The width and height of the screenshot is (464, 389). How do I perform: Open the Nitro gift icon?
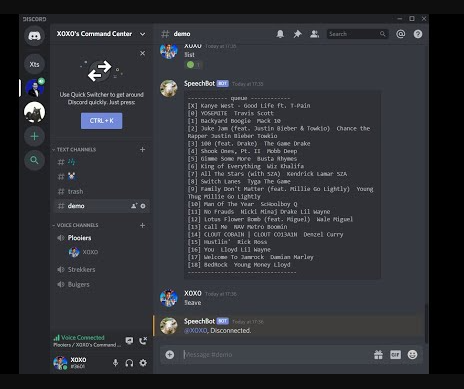(378, 355)
